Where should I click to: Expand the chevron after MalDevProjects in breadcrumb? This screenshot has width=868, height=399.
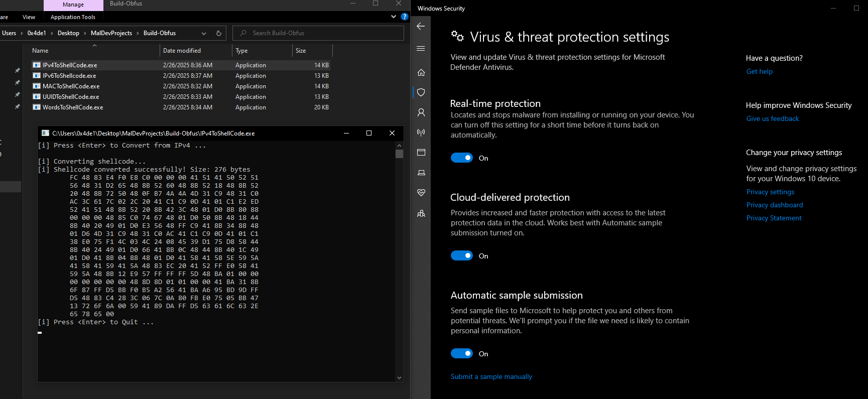point(138,33)
